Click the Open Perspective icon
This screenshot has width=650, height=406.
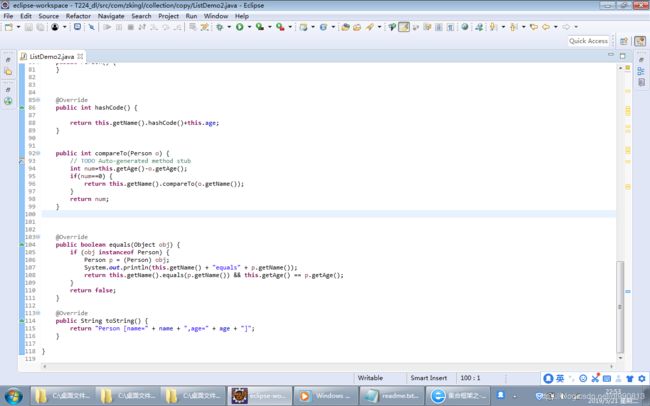pos(624,41)
